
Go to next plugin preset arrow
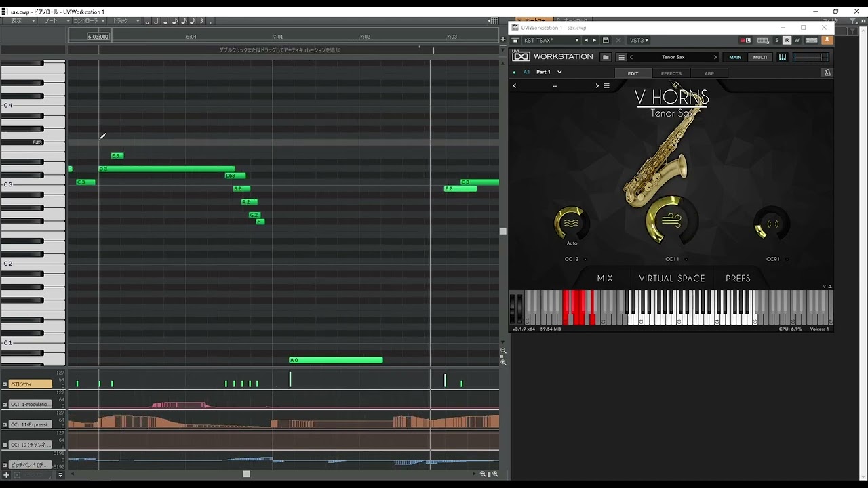(x=595, y=41)
